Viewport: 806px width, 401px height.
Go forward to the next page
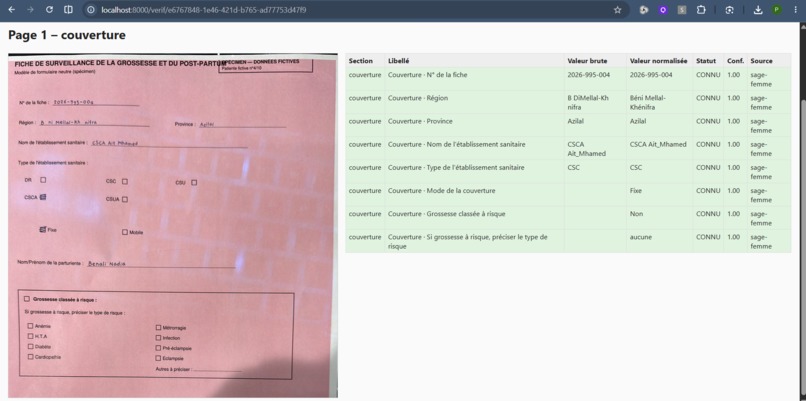point(30,10)
